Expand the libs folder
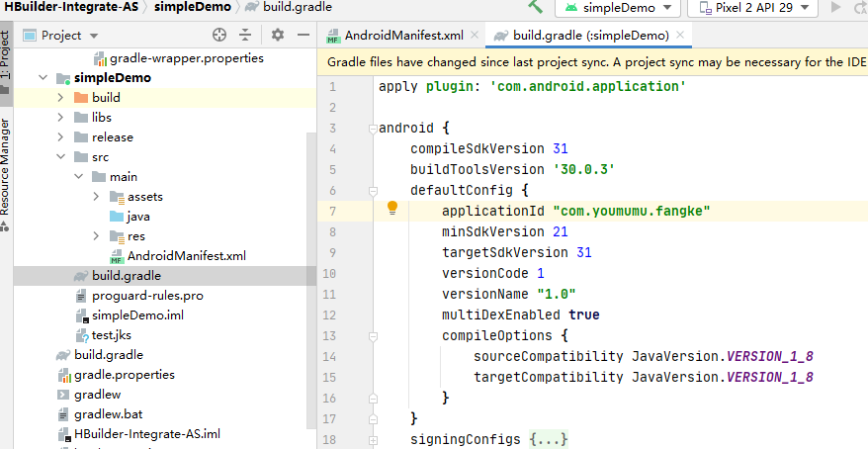 (x=61, y=118)
